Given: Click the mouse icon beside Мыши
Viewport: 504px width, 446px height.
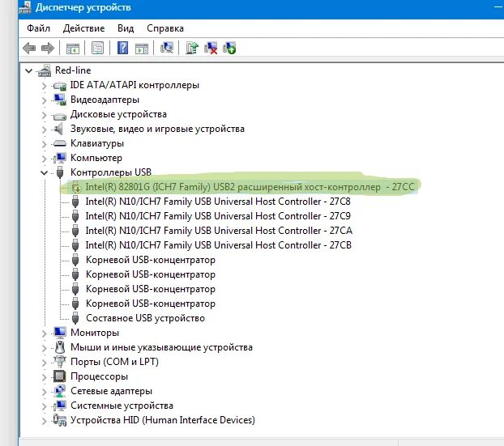Looking at the screenshot, I should (60, 347).
